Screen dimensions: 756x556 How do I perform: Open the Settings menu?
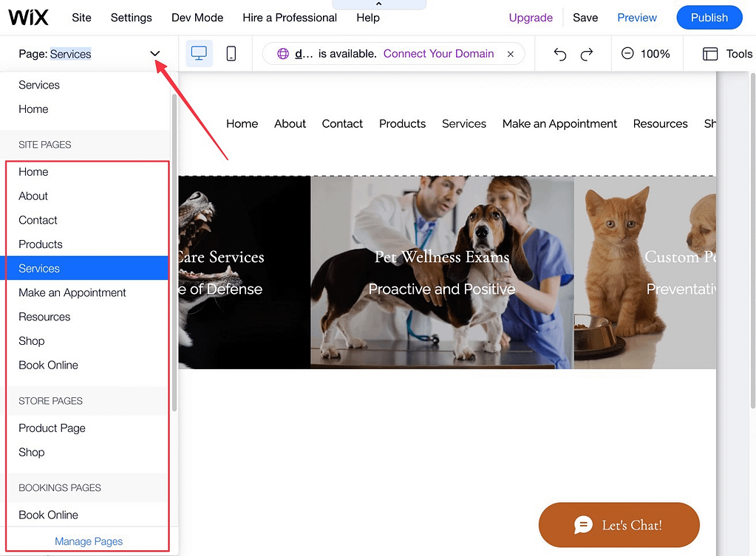pyautogui.click(x=131, y=18)
